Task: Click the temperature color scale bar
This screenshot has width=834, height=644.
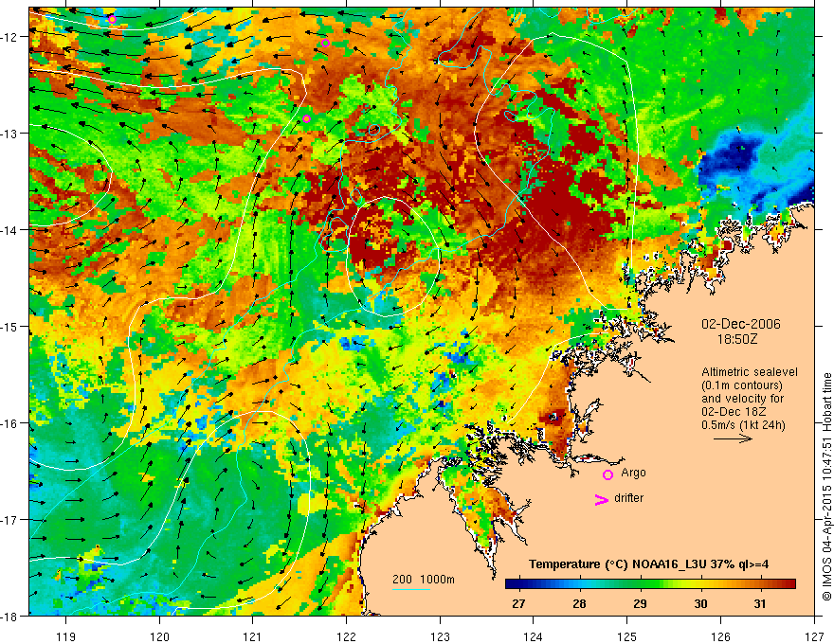Action: (x=650, y=584)
